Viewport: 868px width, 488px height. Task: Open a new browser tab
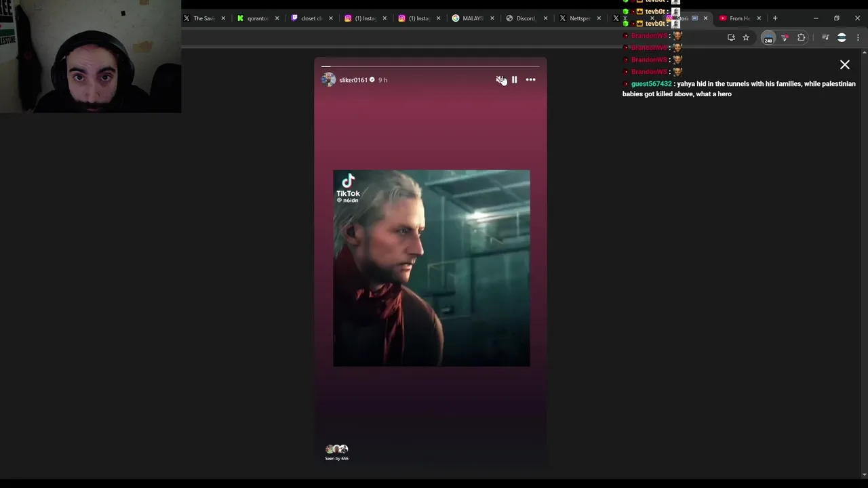[x=775, y=18]
